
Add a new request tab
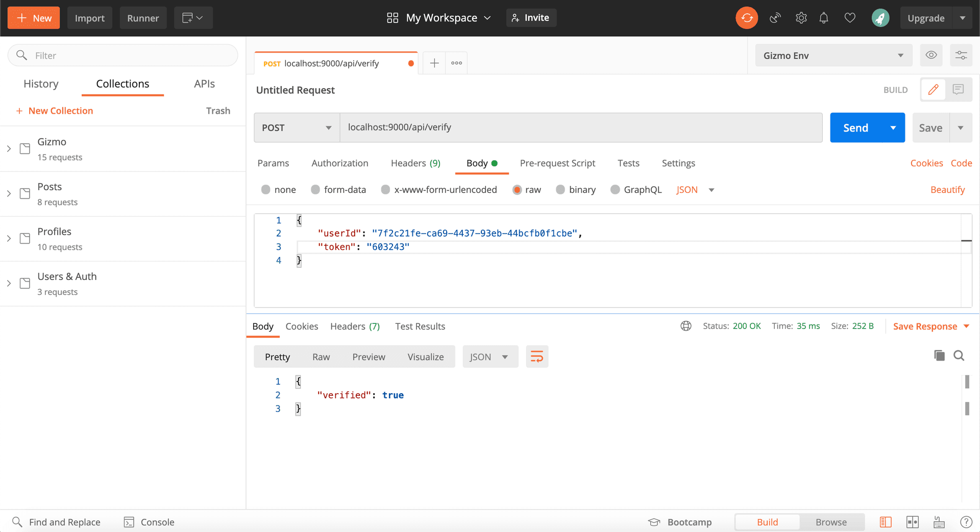point(434,63)
